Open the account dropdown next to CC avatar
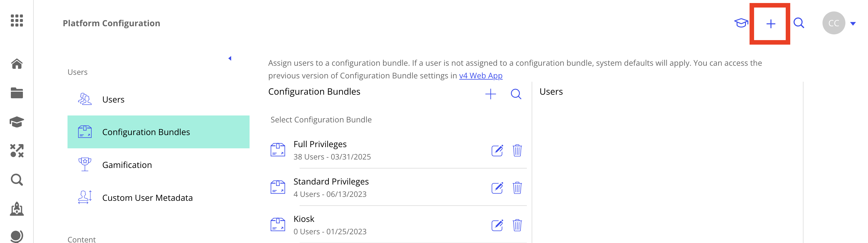868x243 pixels. tap(854, 23)
